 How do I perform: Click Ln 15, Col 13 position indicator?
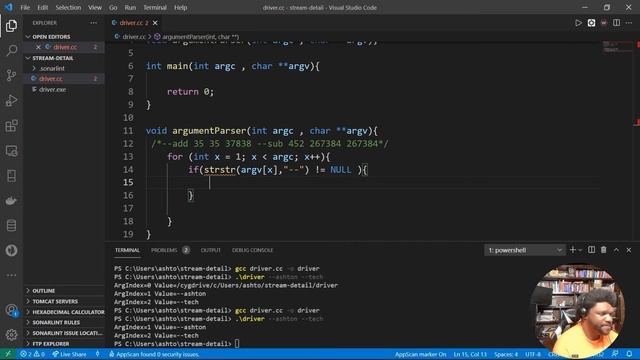pyautogui.click(x=470, y=354)
